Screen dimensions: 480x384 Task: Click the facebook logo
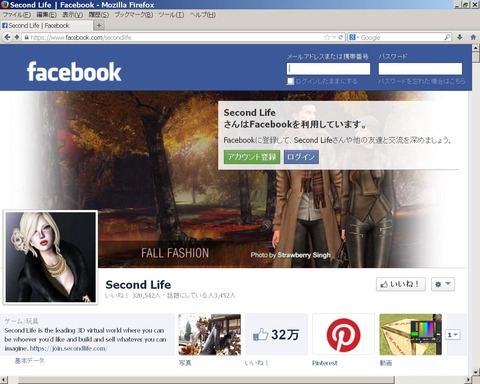[74, 71]
